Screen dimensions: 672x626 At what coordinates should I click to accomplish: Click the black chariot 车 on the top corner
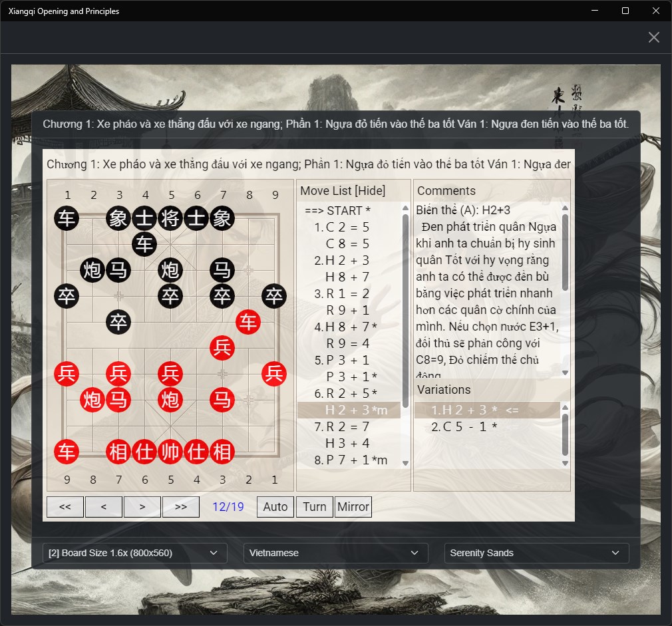67,218
